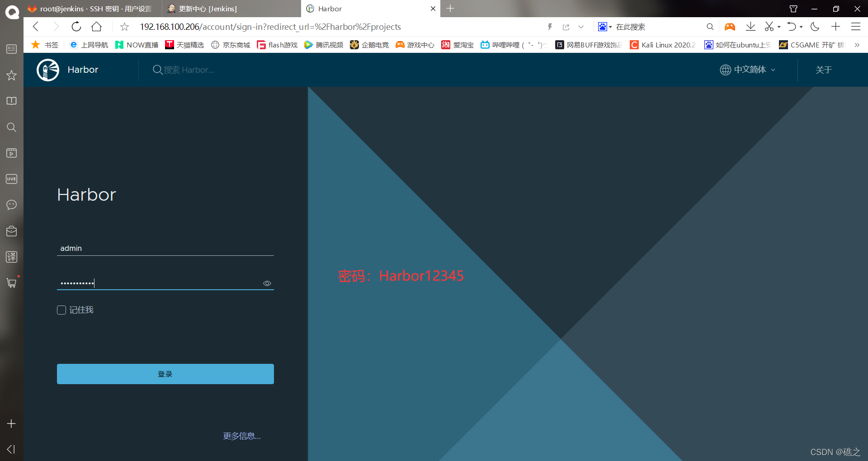Open the Kali Linux 2020.2 bookmark
The height and width of the screenshot is (461, 868).
663,45
